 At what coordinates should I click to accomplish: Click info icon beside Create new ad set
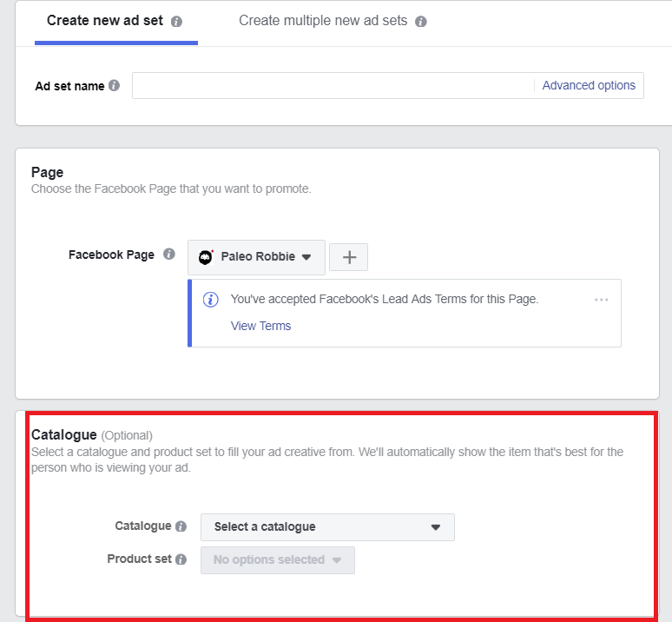177,22
